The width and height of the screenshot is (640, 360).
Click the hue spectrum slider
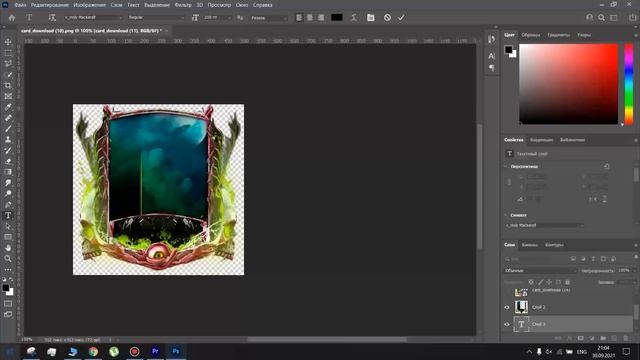[x=629, y=84]
